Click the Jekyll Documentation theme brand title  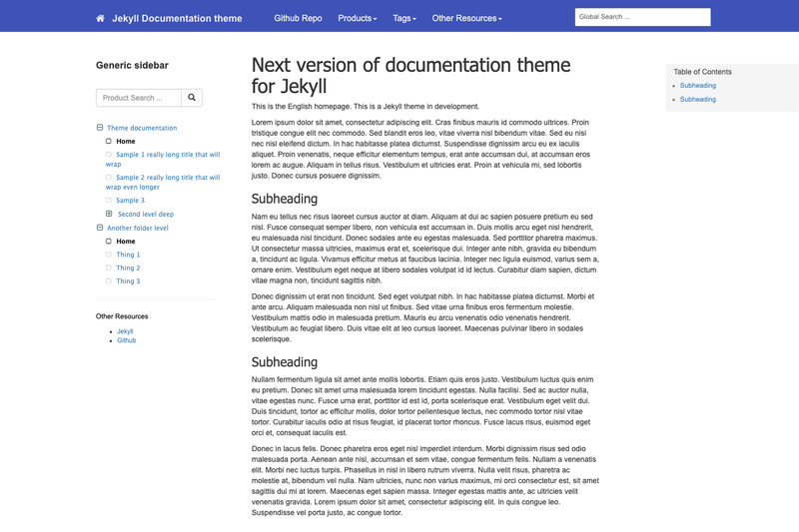coord(177,18)
